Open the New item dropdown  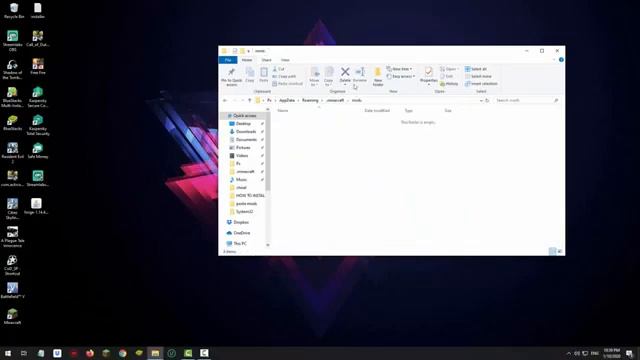(x=399, y=69)
